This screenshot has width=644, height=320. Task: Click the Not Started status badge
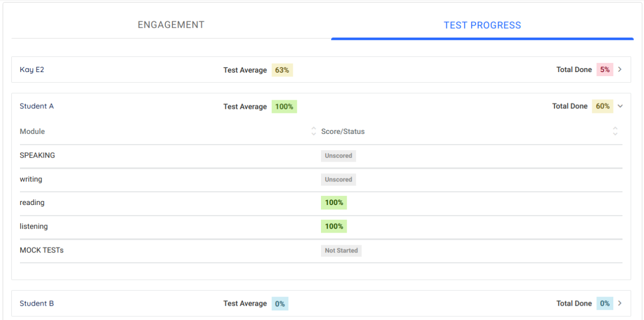tap(341, 250)
